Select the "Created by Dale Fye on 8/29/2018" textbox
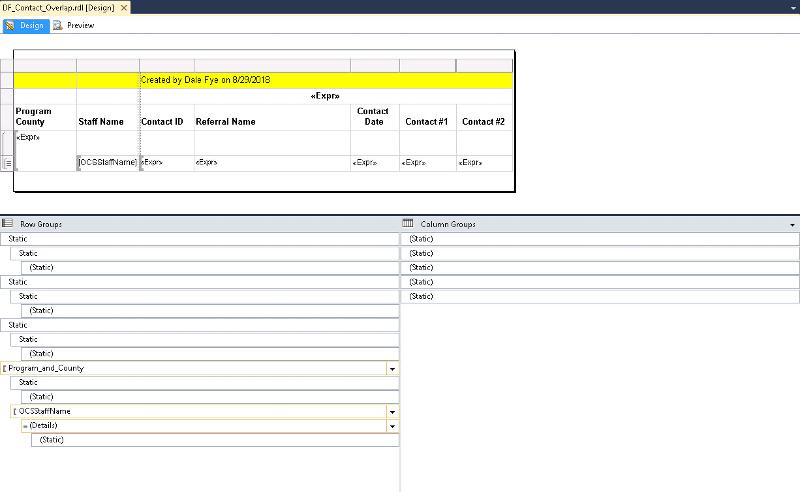 (x=326, y=80)
